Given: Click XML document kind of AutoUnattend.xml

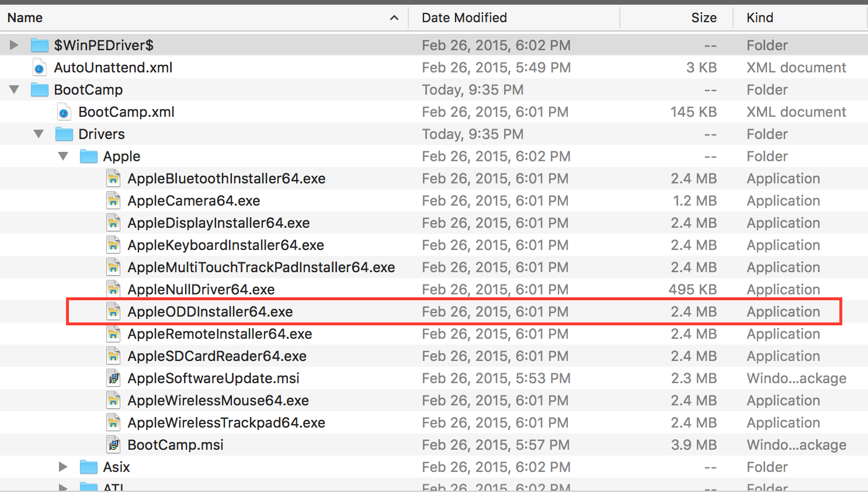Looking at the screenshot, I should [x=796, y=67].
